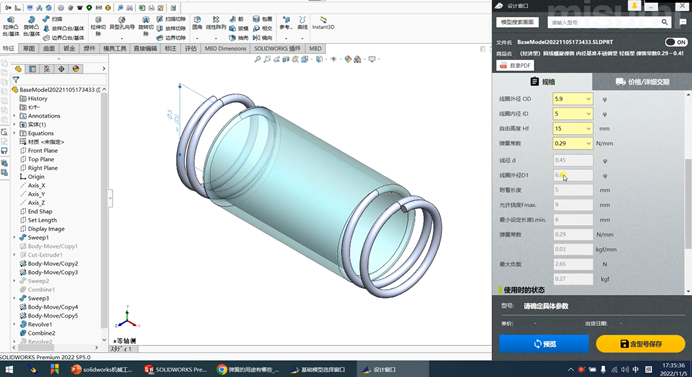Switch to the MBD Dimensions ribbon tab
The width and height of the screenshot is (692, 377).
(225, 49)
